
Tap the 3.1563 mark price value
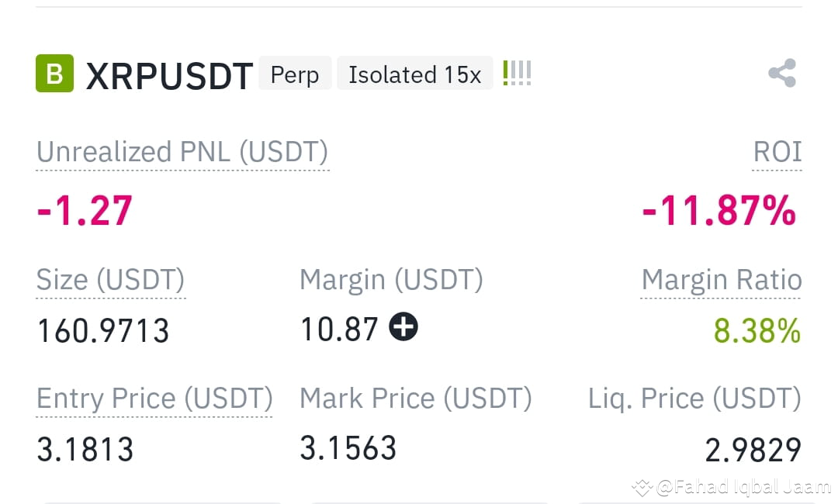coord(348,448)
